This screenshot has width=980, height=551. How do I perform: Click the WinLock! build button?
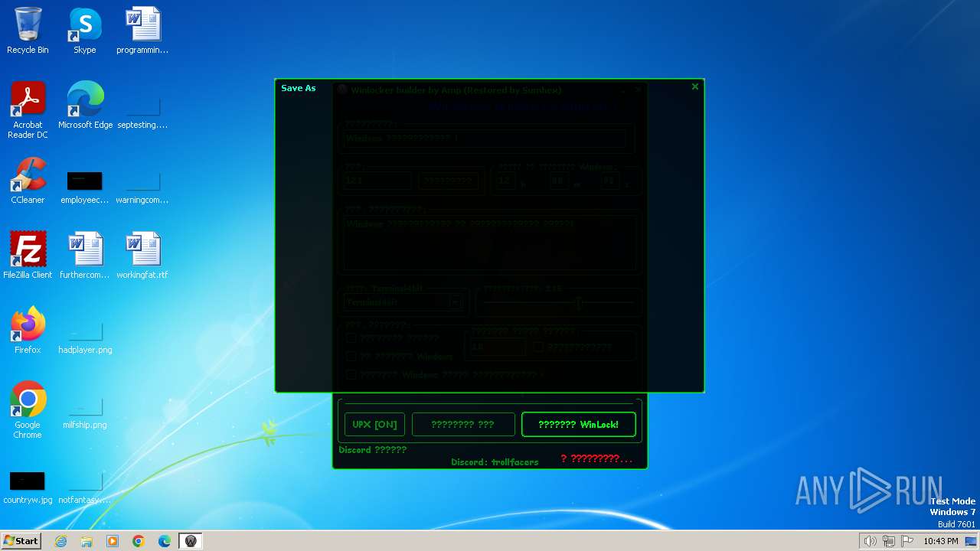point(578,425)
